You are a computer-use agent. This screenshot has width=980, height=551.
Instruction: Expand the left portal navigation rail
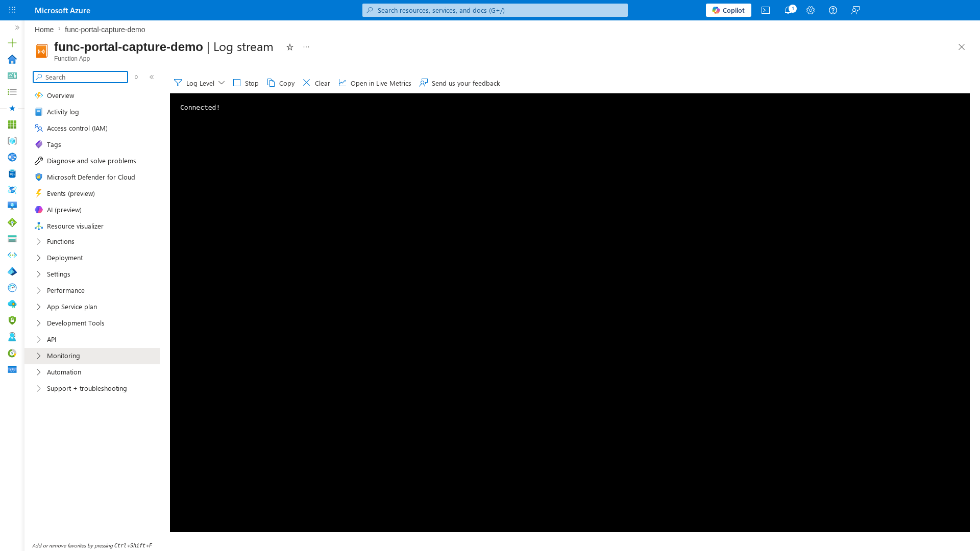pos(17,28)
